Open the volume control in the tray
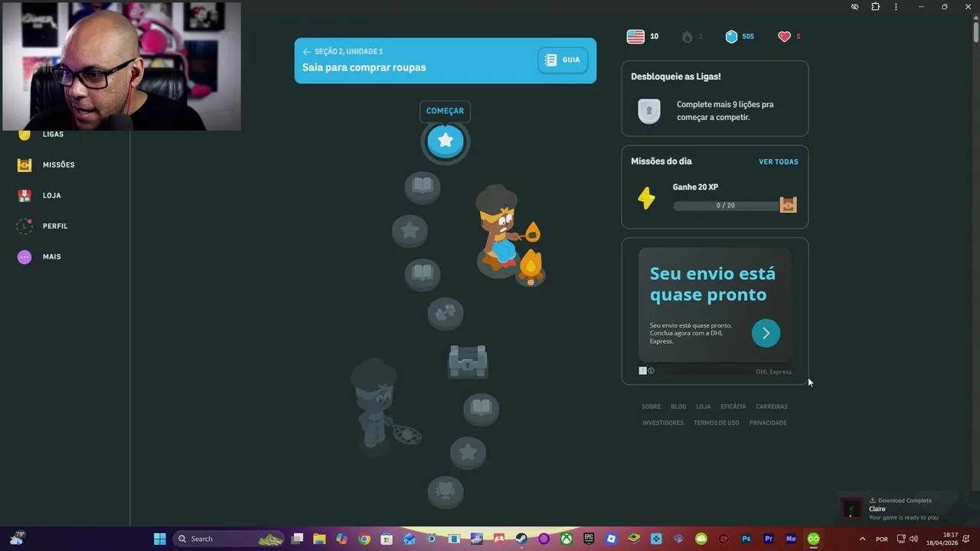 point(913,539)
